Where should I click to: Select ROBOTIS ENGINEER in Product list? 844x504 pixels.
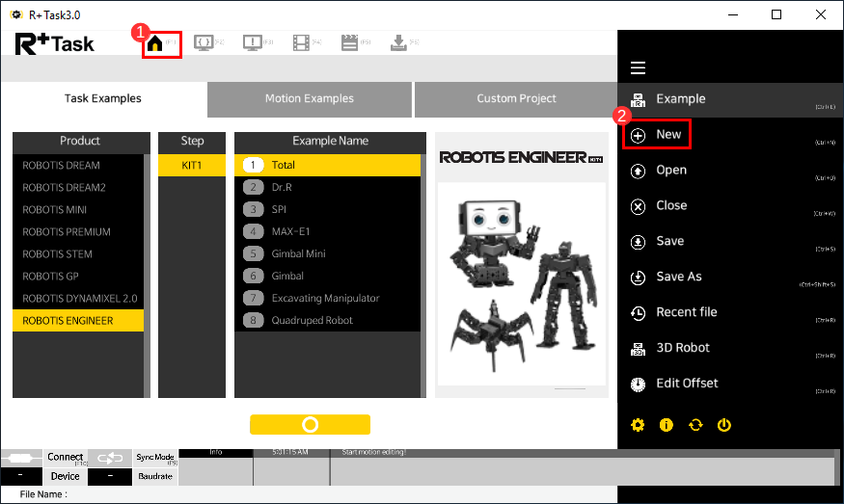click(78, 321)
